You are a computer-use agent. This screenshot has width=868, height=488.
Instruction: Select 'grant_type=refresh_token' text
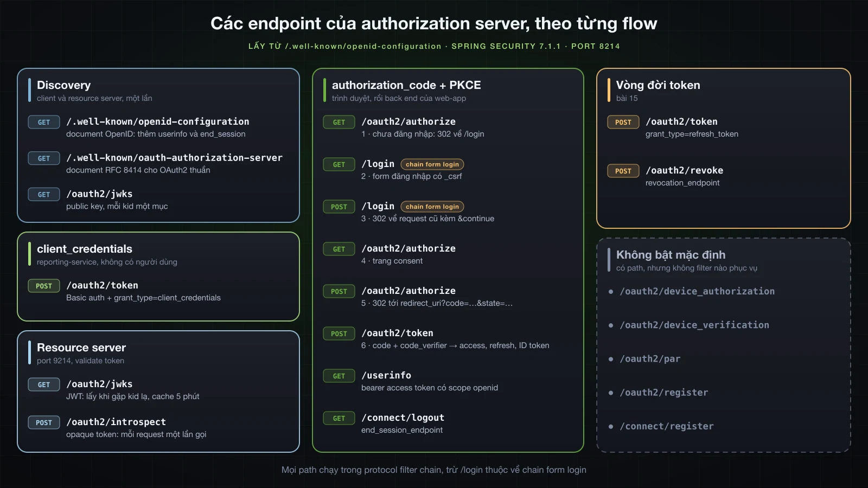click(x=692, y=134)
